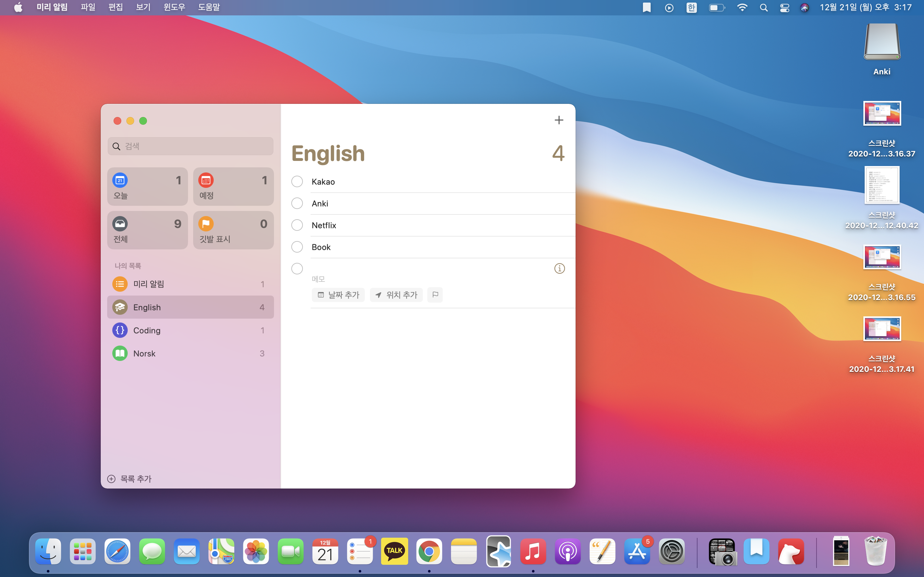Image resolution: width=924 pixels, height=577 pixels.
Task: Mark the Kakao reminder as complete
Action: tap(297, 182)
